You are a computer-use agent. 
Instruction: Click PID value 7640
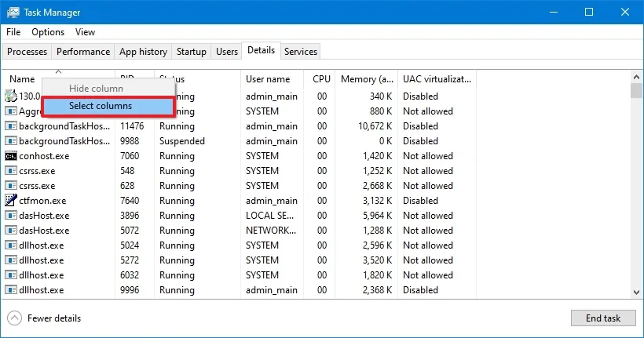coord(130,201)
